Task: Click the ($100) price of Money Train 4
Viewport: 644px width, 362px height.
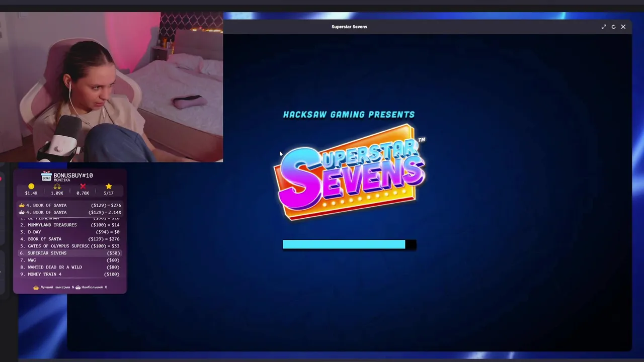Action: click(x=112, y=274)
